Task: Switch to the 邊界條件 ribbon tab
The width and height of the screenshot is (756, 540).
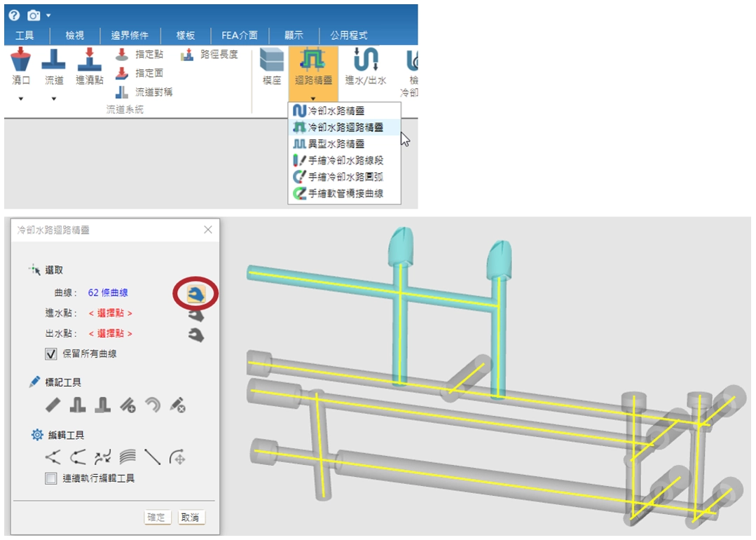Action: pyautogui.click(x=130, y=35)
